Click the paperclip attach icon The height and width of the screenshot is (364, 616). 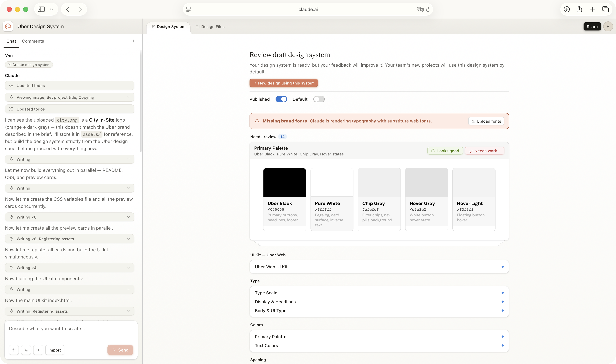pyautogui.click(x=26, y=350)
